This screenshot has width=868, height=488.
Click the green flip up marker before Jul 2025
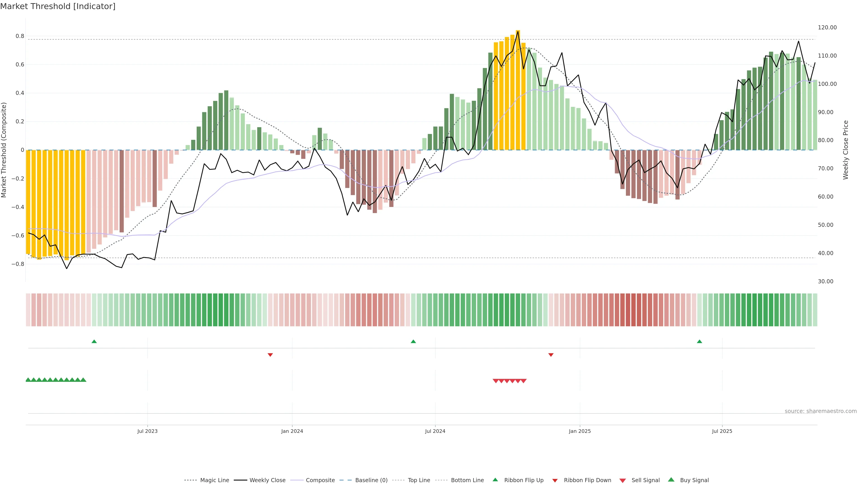point(699,342)
